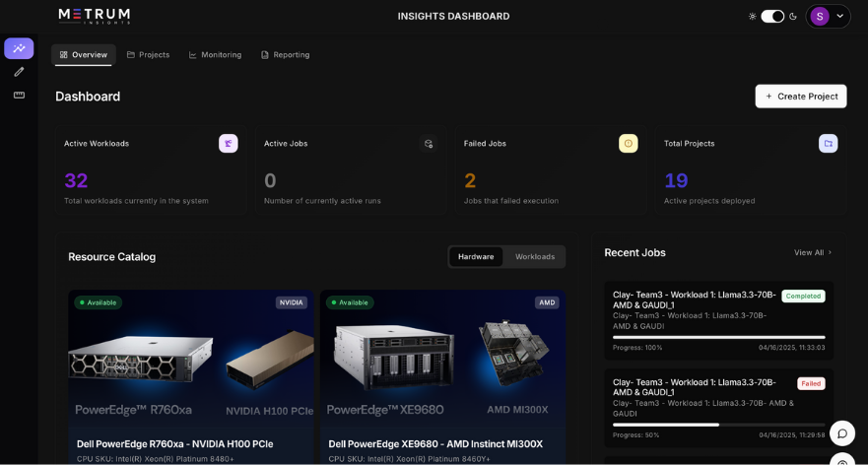Viewport: 868px width, 465px height.
Task: Select the Workloads toggle in Resource Catalog
Action: point(535,257)
